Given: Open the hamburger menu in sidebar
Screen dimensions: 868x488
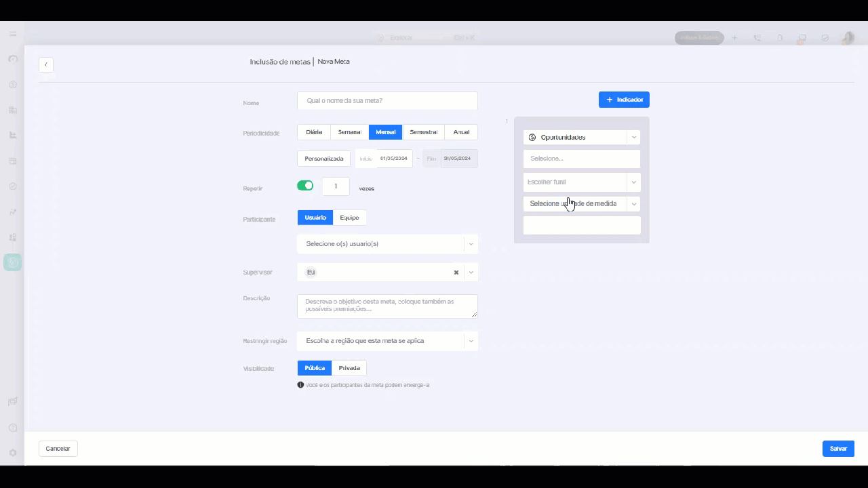Looking at the screenshot, I should 12,34.
